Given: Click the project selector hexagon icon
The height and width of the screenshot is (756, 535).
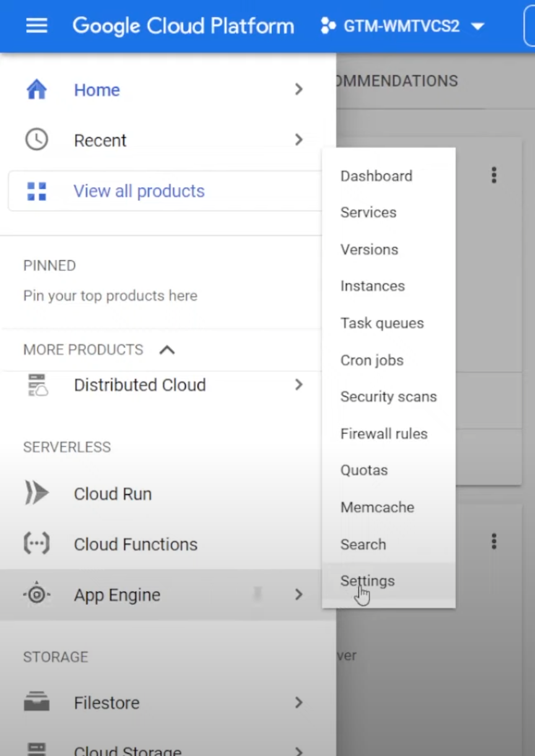Looking at the screenshot, I should (328, 26).
